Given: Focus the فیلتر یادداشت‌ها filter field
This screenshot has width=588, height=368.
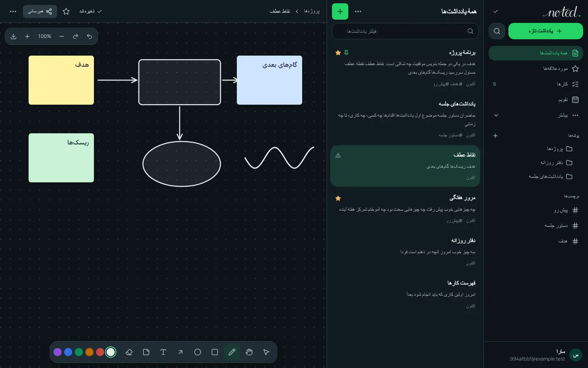Looking at the screenshot, I should pos(405,31).
